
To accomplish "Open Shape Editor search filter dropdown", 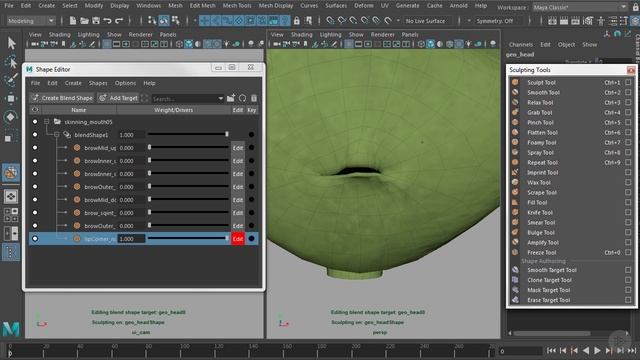I will 220,99.
